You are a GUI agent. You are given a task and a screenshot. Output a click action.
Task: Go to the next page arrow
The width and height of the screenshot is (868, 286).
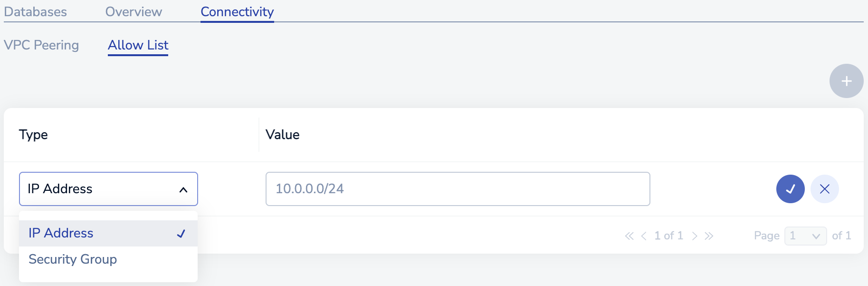(695, 236)
